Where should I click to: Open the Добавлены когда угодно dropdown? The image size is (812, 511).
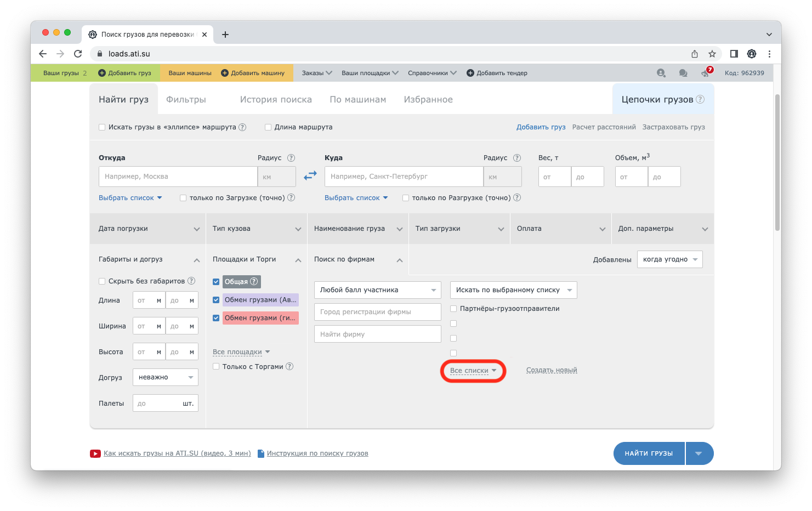(x=670, y=259)
